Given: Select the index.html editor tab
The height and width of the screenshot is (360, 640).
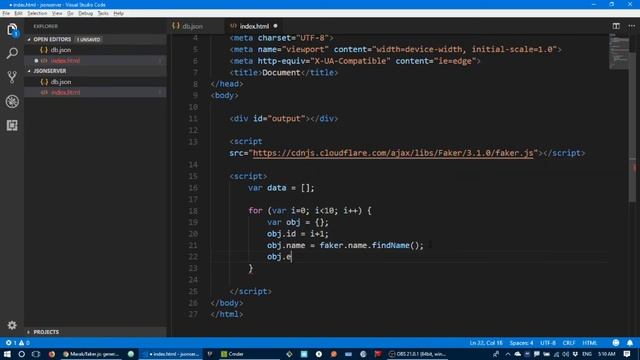Looking at the screenshot, I should click(x=253, y=26).
